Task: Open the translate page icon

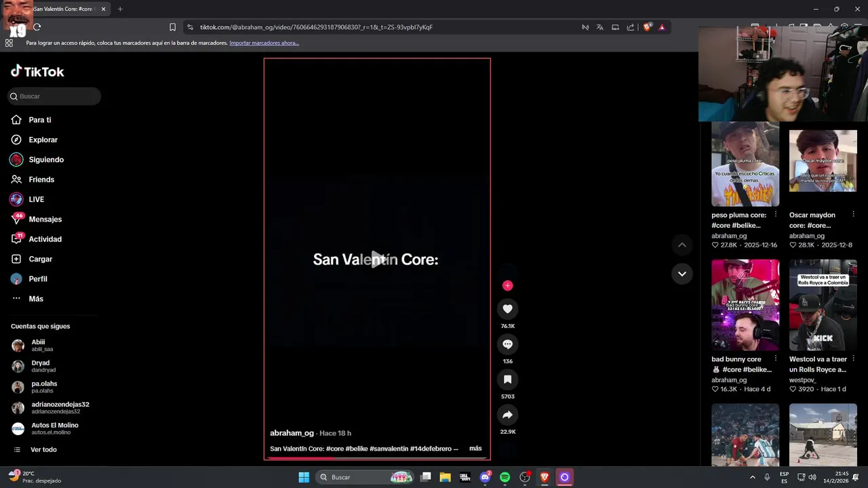Action: [x=599, y=27]
